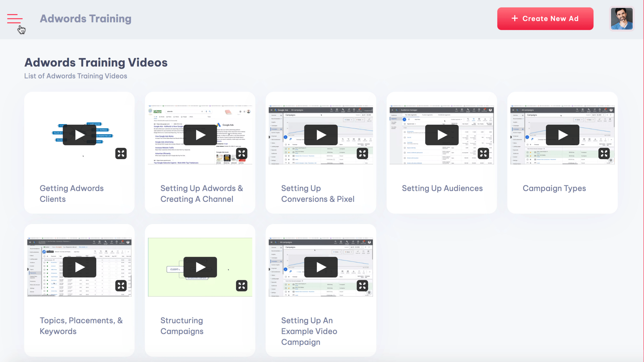This screenshot has height=362, width=644.
Task: Fullscreen the Structuring Campaigns video
Action: coord(242,286)
